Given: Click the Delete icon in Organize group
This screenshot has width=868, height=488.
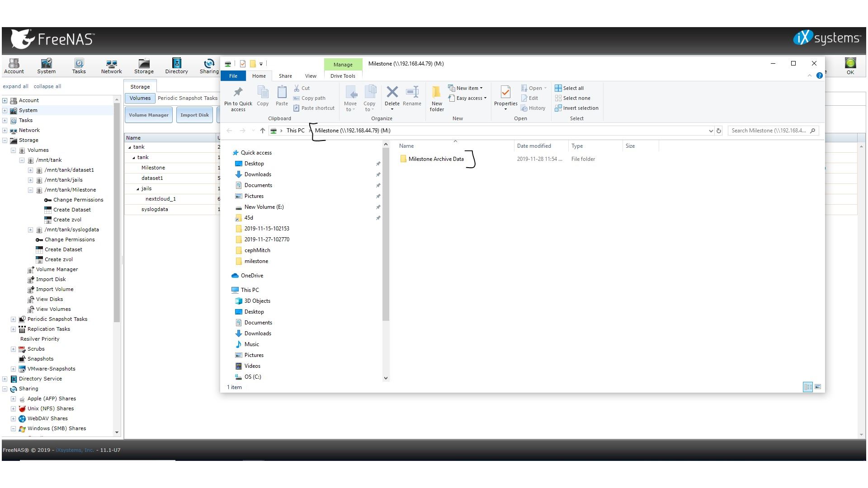Looking at the screenshot, I should (x=392, y=96).
